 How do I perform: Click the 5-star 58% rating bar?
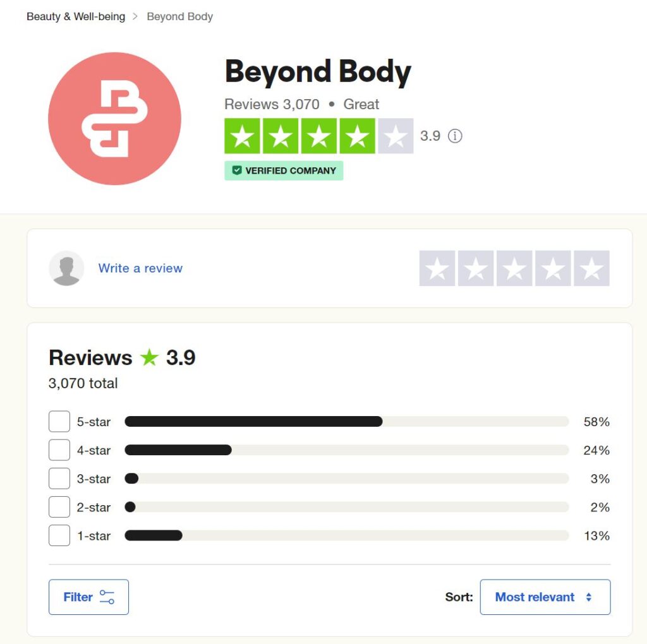coord(347,421)
